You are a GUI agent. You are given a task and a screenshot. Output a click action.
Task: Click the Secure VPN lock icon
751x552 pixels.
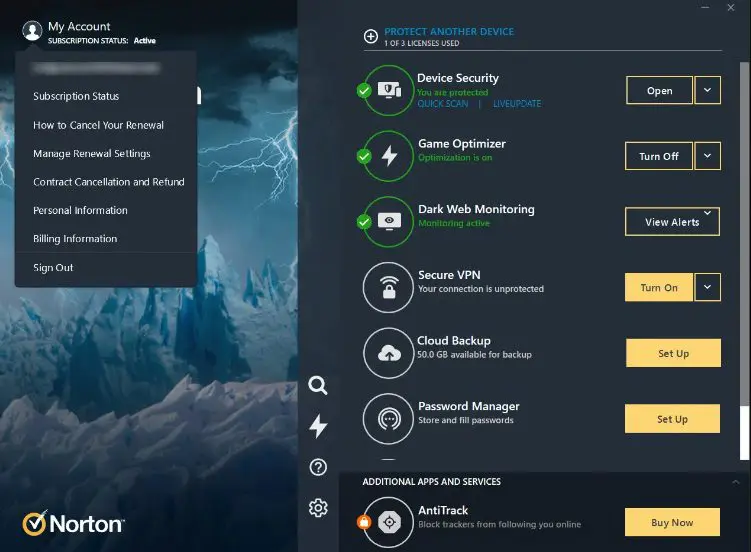click(x=388, y=288)
